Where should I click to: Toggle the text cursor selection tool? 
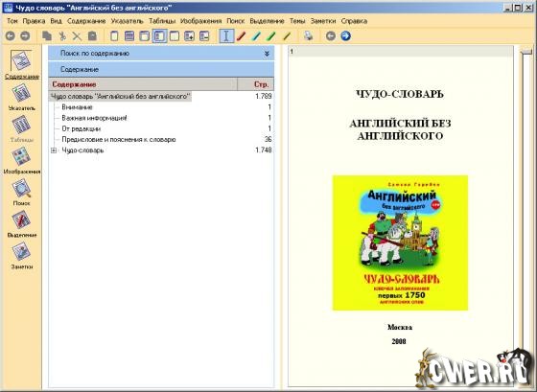[x=226, y=36]
